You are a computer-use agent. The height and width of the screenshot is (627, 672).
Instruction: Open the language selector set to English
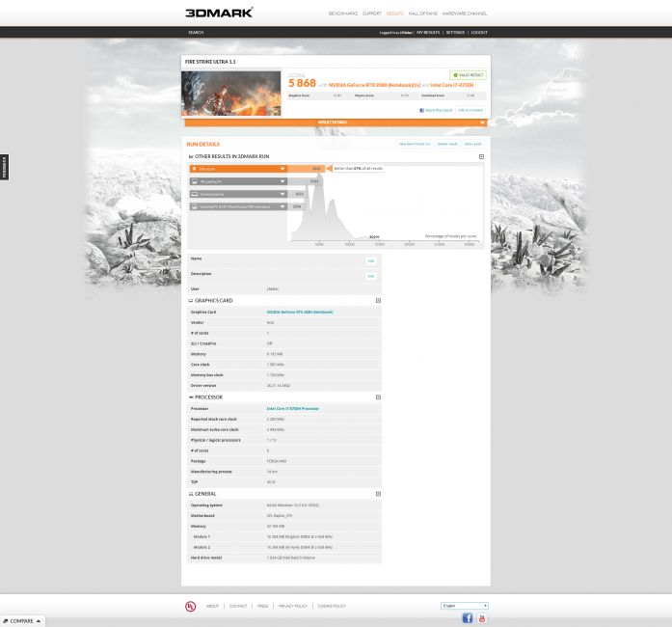coord(464,606)
